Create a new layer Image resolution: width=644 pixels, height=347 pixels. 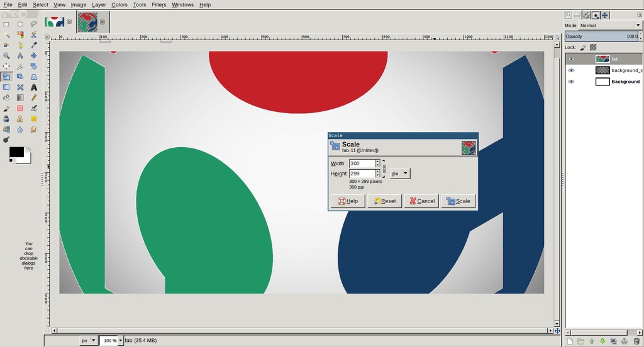tap(570, 341)
